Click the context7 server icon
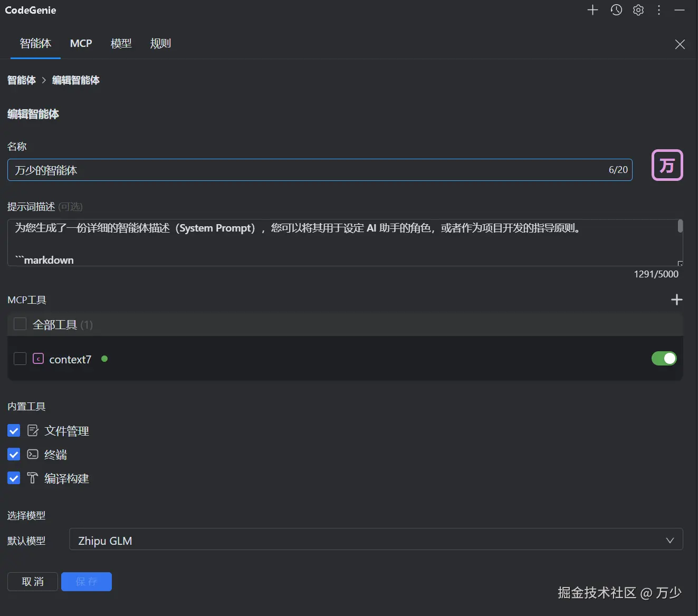 [38, 359]
